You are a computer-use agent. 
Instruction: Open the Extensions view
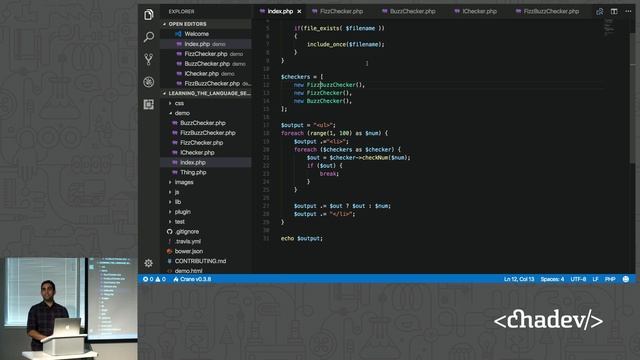point(149,104)
